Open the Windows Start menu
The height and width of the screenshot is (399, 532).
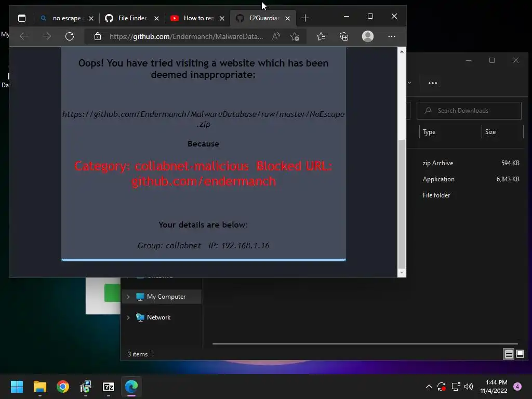click(17, 387)
